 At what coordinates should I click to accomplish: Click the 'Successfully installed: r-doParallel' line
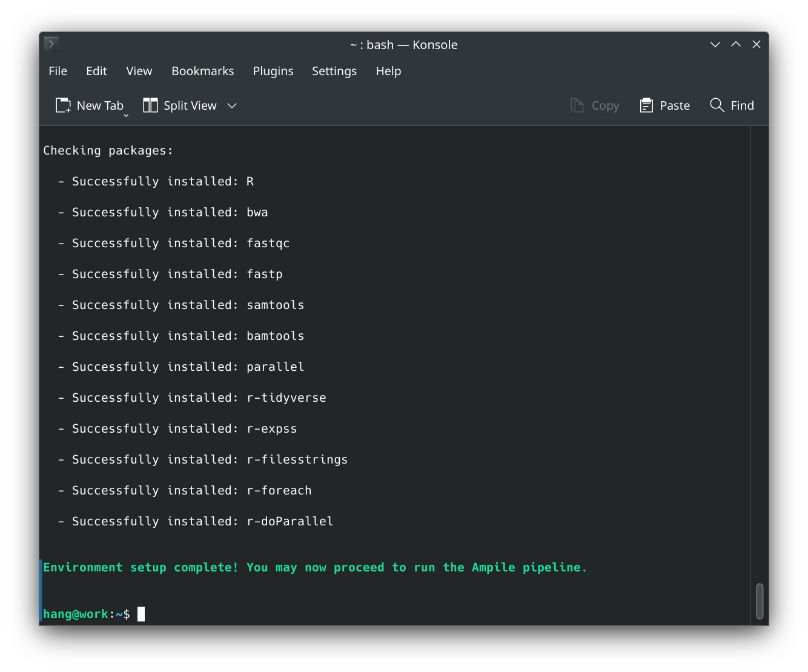pyautogui.click(x=196, y=521)
